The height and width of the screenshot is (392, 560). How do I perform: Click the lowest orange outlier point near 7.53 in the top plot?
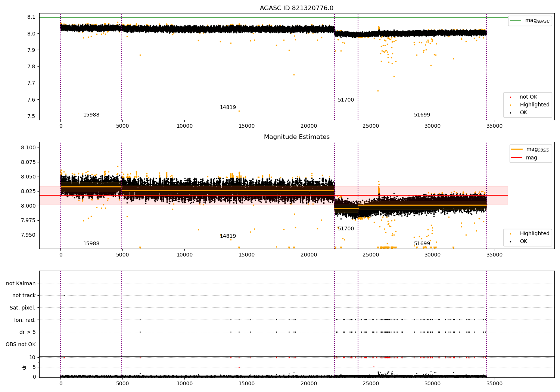(239, 111)
